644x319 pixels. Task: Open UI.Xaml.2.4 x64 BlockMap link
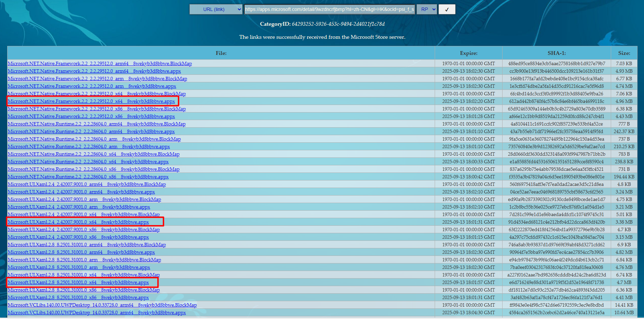click(x=84, y=214)
